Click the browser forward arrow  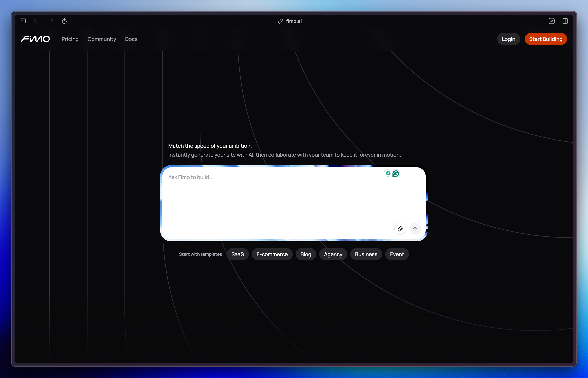pos(50,21)
